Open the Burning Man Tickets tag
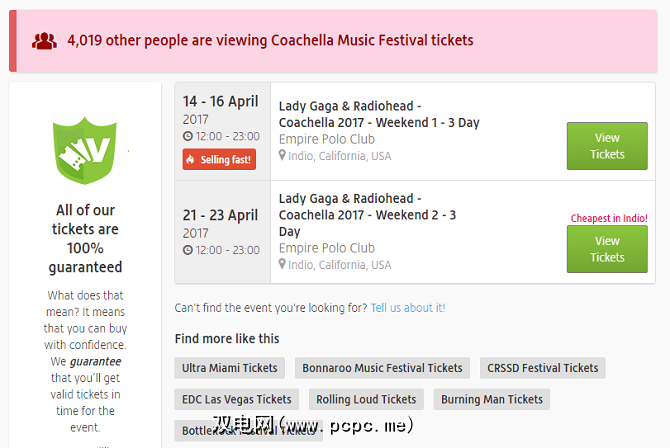Screen dimensions: 670x448 [x=491, y=399]
